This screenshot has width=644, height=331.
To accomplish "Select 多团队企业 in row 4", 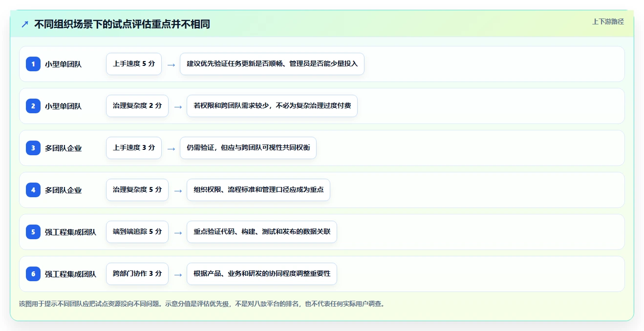I will coord(63,190).
